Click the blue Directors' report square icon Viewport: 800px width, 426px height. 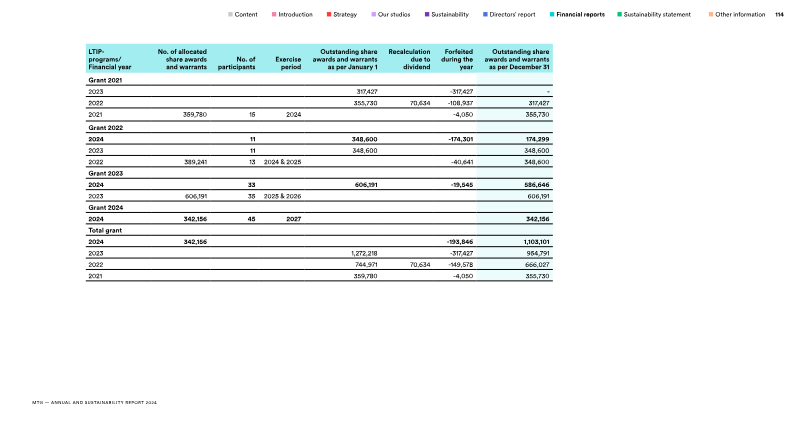485,15
